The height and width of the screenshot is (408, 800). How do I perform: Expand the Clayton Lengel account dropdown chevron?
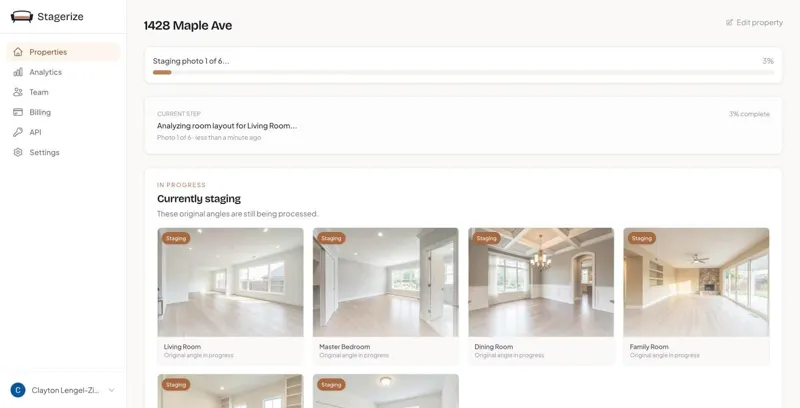pos(111,390)
